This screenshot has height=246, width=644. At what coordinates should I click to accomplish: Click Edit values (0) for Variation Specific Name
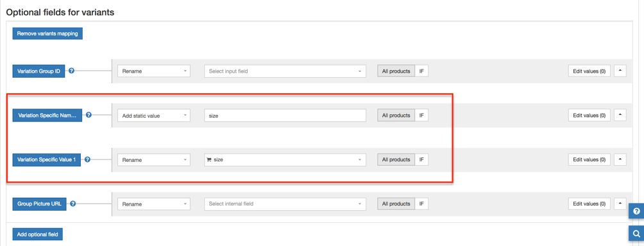589,116
